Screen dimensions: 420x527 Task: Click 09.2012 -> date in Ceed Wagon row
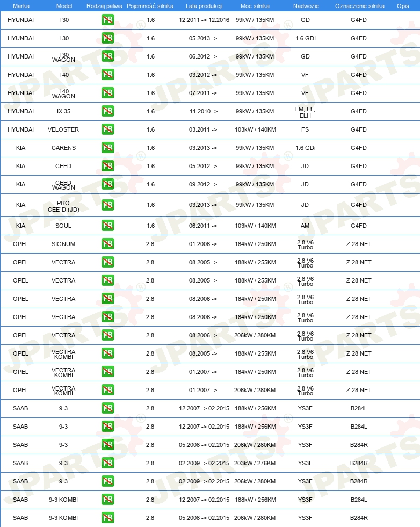pyautogui.click(x=203, y=184)
